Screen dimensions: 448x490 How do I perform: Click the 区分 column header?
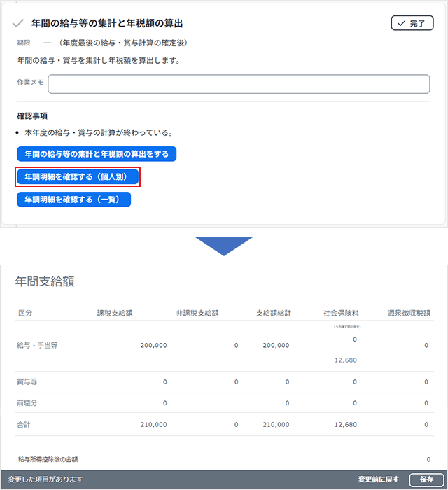(x=25, y=313)
